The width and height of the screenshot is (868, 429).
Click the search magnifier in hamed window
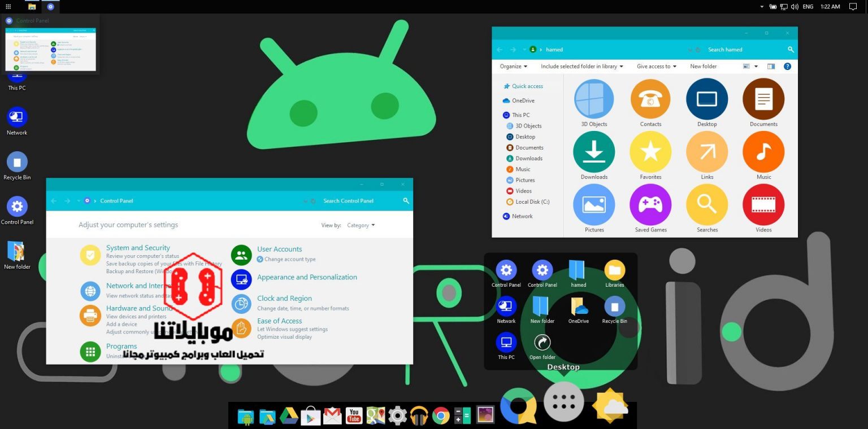(791, 50)
